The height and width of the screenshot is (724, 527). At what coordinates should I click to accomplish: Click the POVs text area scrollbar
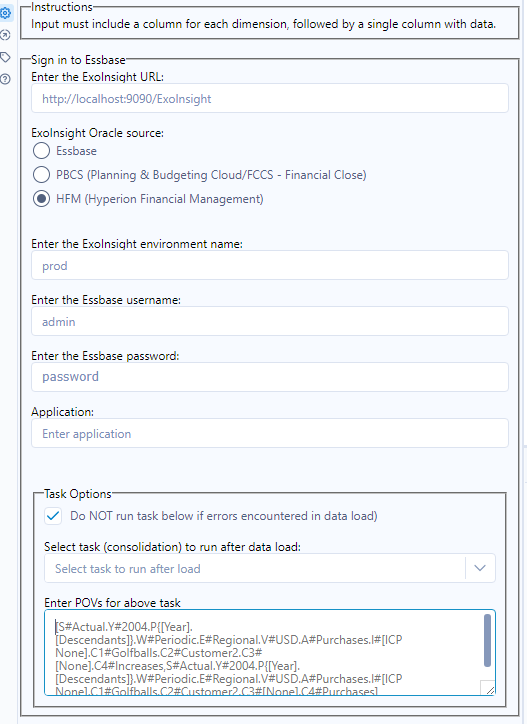tap(487, 640)
